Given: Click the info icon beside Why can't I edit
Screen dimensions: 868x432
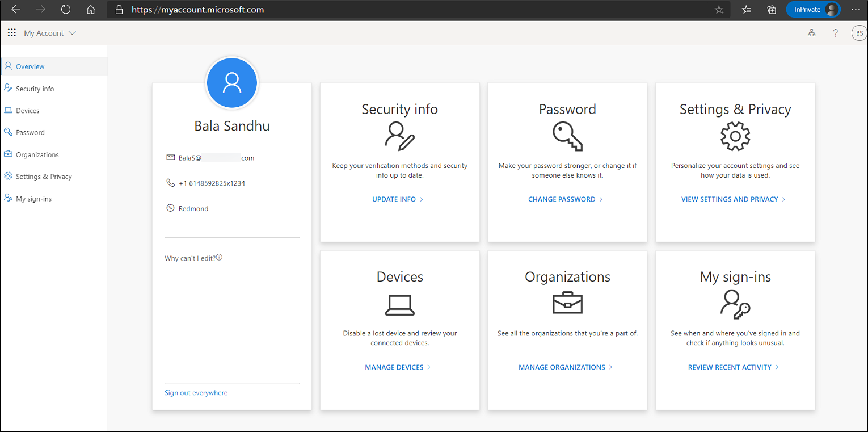Looking at the screenshot, I should click(x=220, y=258).
